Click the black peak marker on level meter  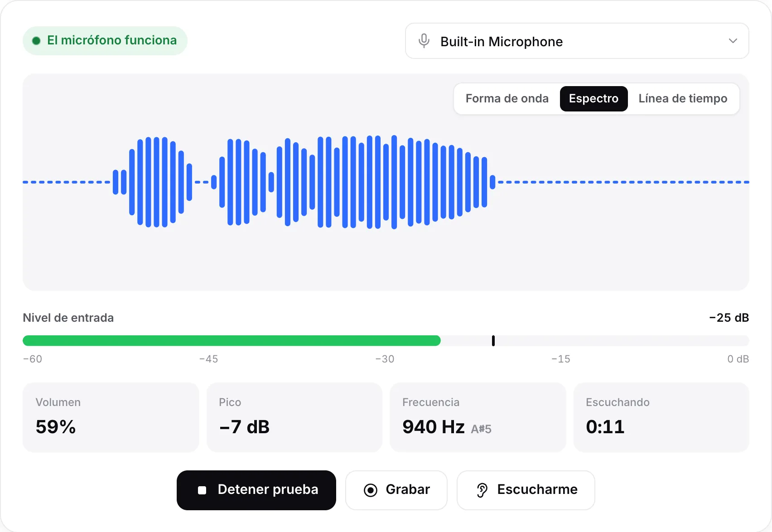(x=493, y=341)
